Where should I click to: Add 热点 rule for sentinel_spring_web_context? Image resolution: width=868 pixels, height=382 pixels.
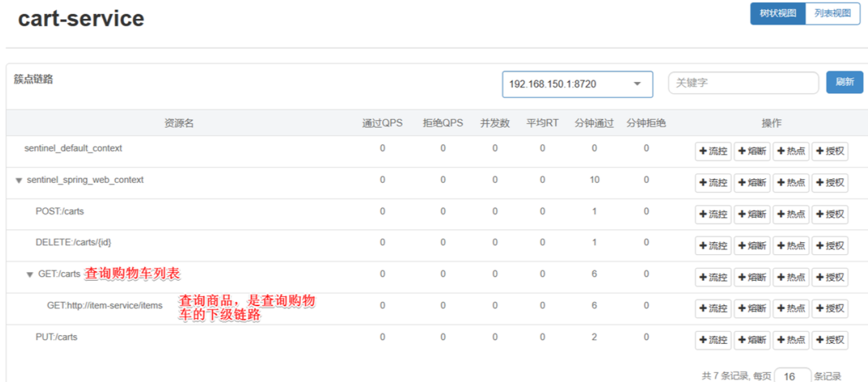click(791, 183)
